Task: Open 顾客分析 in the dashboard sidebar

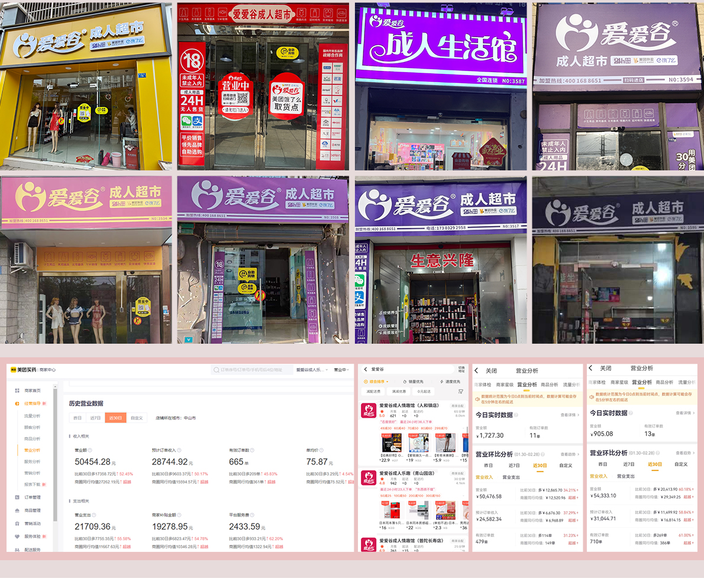Action: click(x=33, y=427)
